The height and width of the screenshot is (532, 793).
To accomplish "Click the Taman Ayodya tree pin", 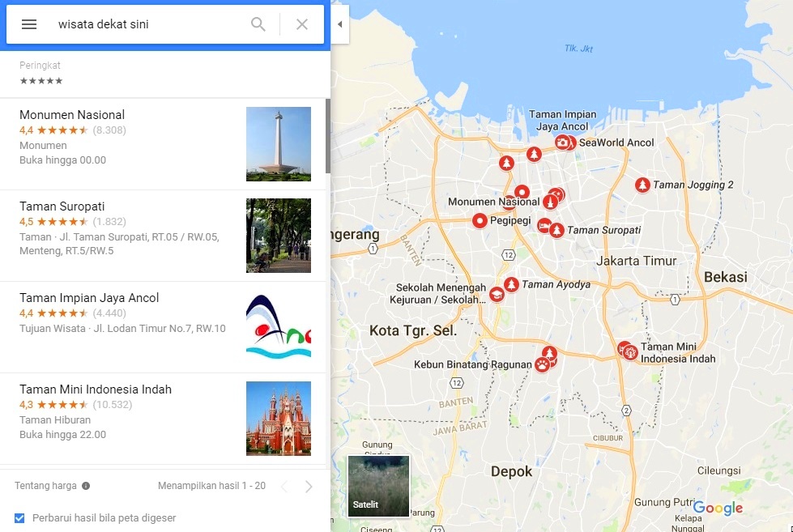I will pyautogui.click(x=511, y=284).
